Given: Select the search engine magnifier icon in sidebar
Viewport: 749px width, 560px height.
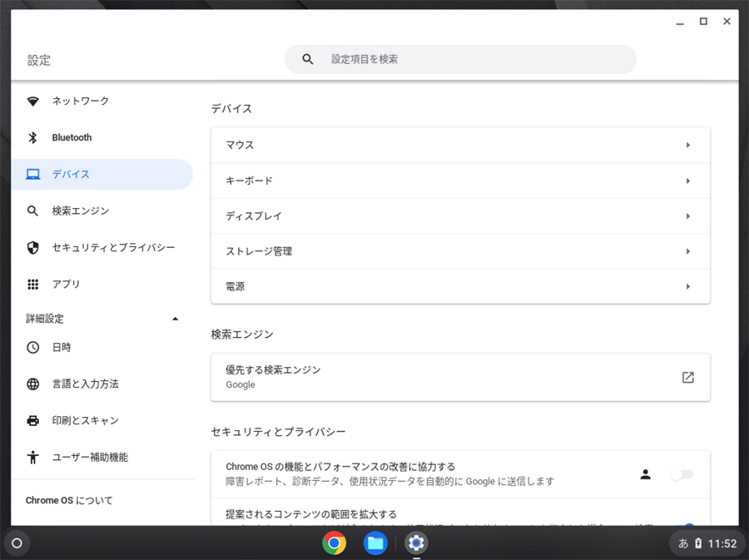Looking at the screenshot, I should point(33,211).
